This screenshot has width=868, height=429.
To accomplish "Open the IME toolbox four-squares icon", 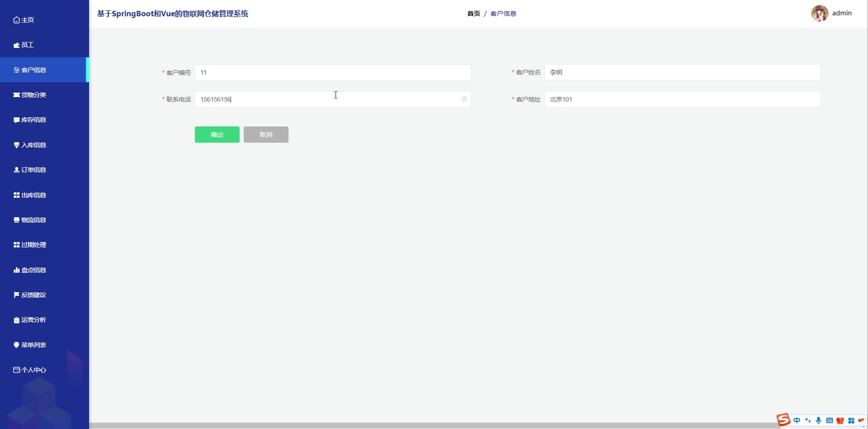I will point(851,420).
